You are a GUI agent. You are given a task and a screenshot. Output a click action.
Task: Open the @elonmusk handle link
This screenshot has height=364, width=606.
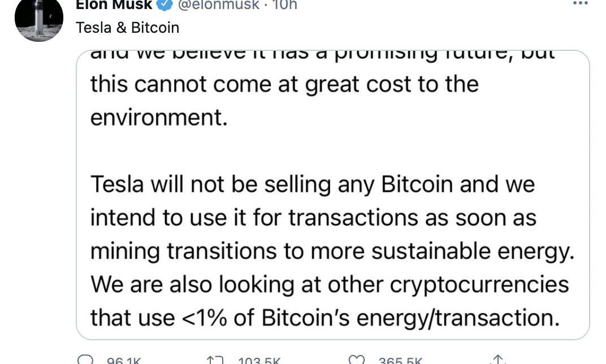217,5
